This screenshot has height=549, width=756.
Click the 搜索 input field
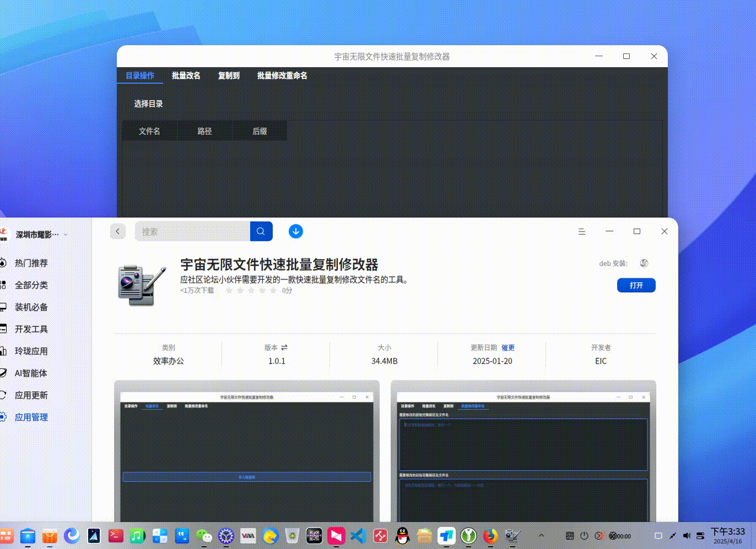click(192, 232)
